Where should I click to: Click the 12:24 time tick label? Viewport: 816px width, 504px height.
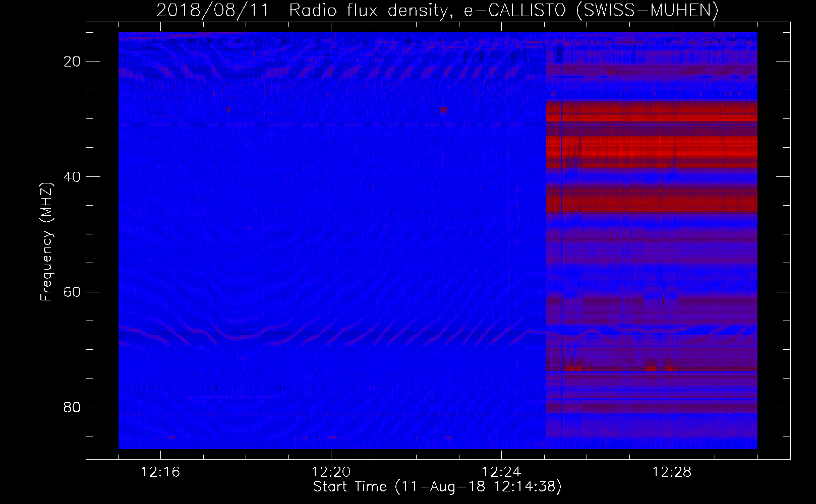[501, 472]
